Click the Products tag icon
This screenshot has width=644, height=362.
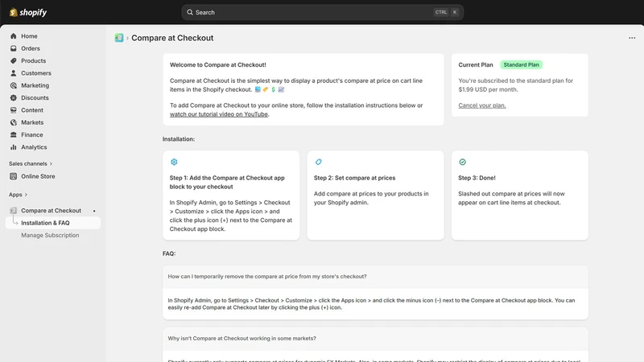tap(14, 61)
